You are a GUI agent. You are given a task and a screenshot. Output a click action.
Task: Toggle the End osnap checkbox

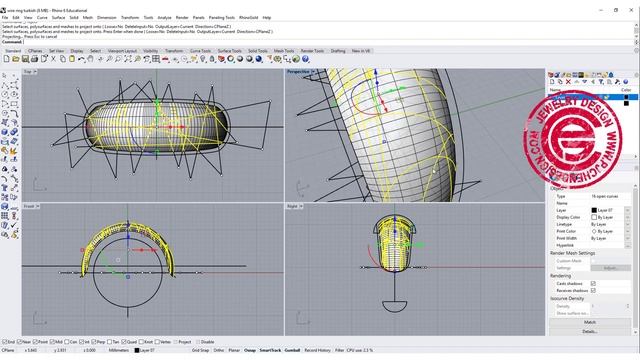click(x=4, y=342)
